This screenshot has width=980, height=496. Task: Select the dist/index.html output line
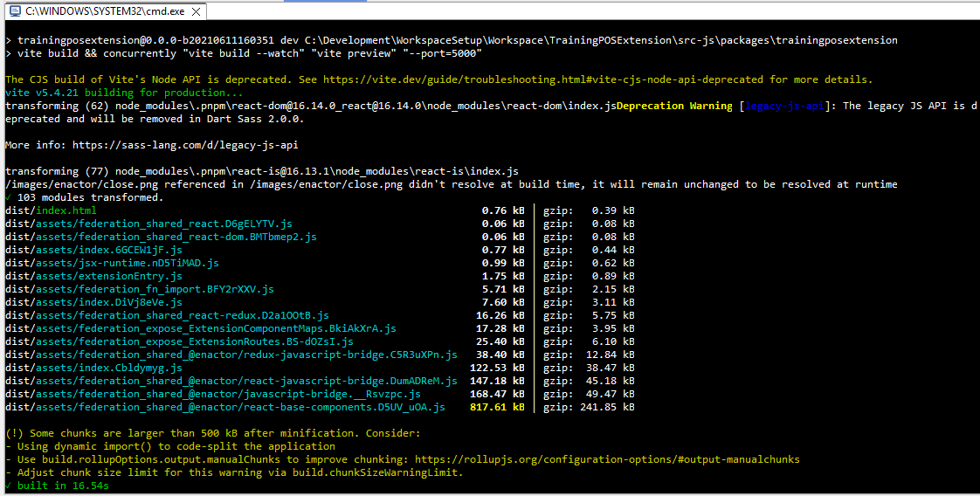pyautogui.click(x=51, y=210)
